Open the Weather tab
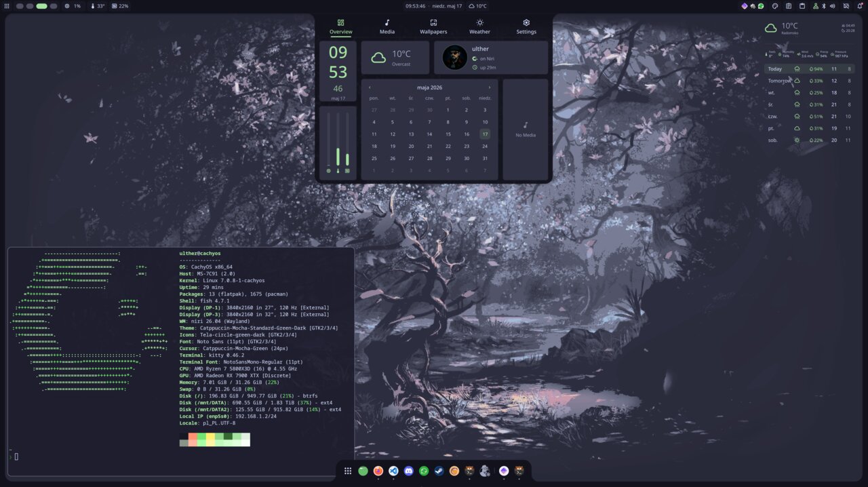The height and width of the screenshot is (487, 868). [479, 26]
